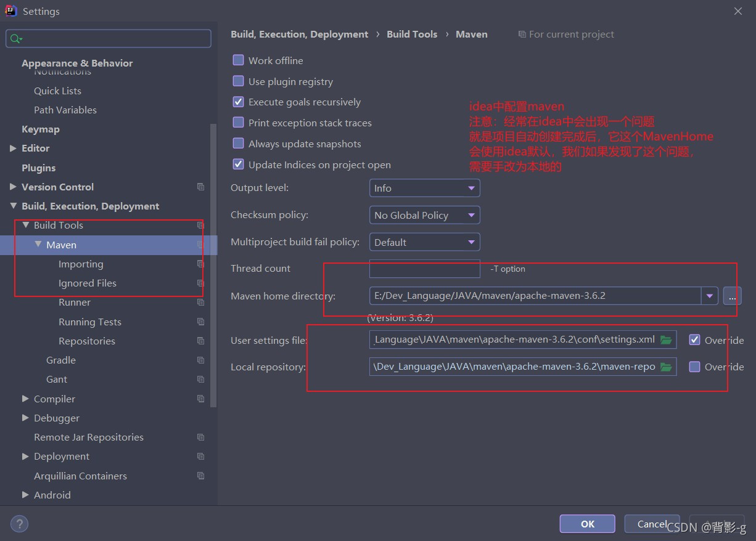Screen dimensions: 756x541
Task: Click the search magnifier icon in settings
Action: coord(15,39)
